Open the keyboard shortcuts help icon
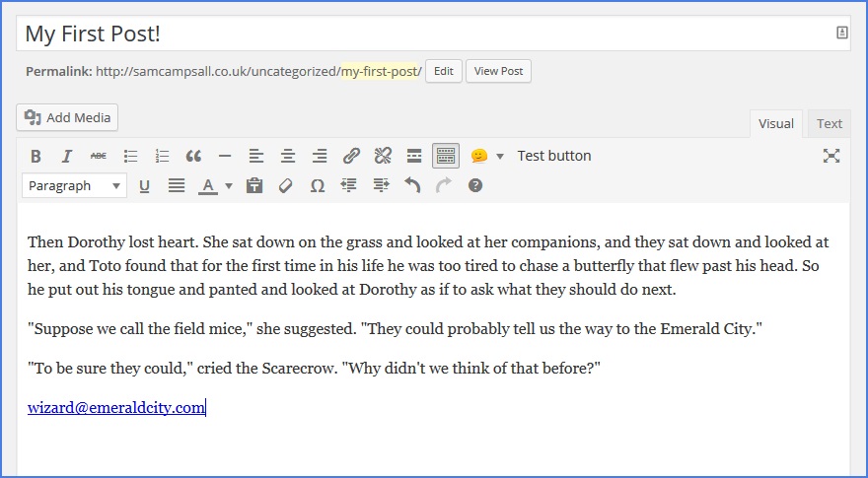This screenshot has width=868, height=478. click(x=475, y=185)
